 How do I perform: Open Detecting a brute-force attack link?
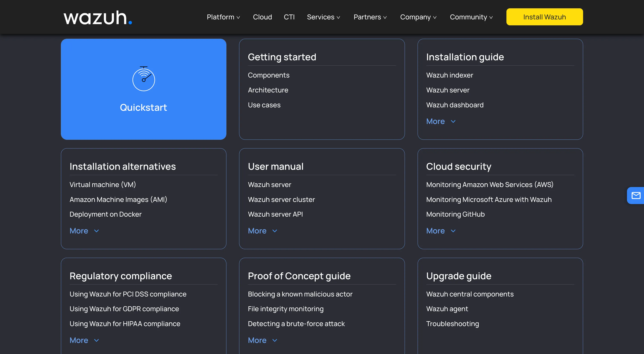(296, 324)
